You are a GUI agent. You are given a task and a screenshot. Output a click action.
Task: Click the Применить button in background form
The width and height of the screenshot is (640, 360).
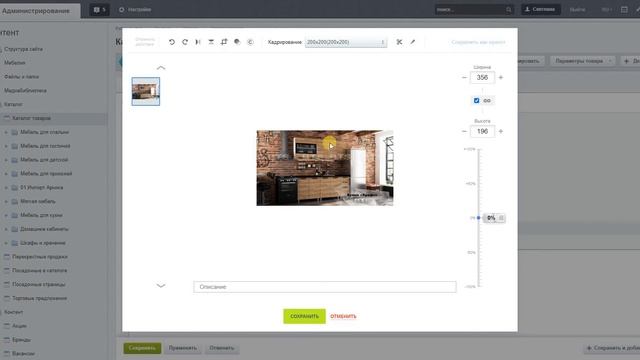183,348
